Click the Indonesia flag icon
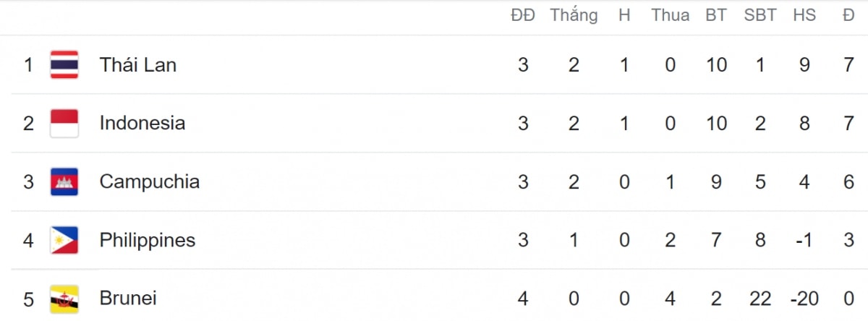The height and width of the screenshot is (321, 868). (x=64, y=123)
